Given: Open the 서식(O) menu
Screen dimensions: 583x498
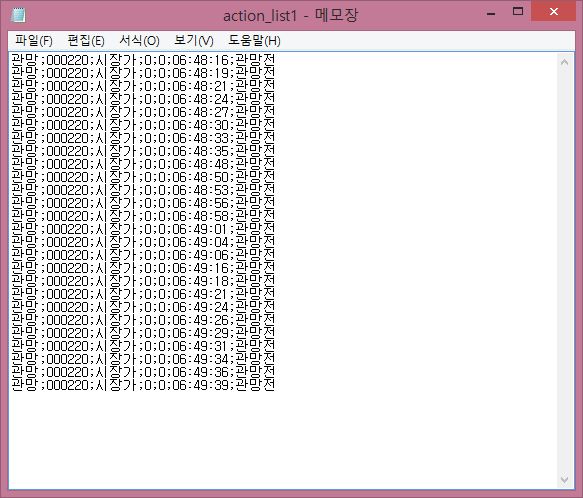Looking at the screenshot, I should [139, 41].
